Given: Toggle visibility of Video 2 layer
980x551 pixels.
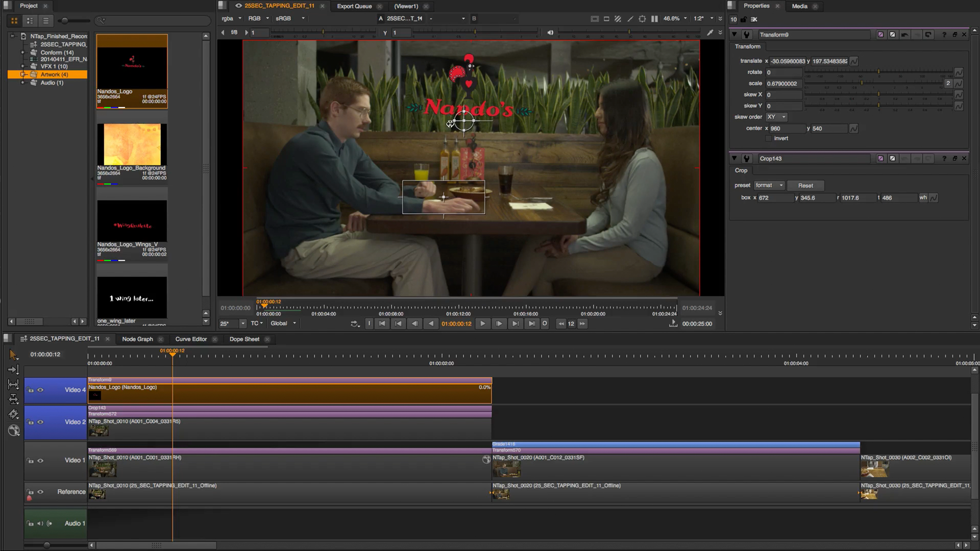Looking at the screenshot, I should tap(40, 421).
